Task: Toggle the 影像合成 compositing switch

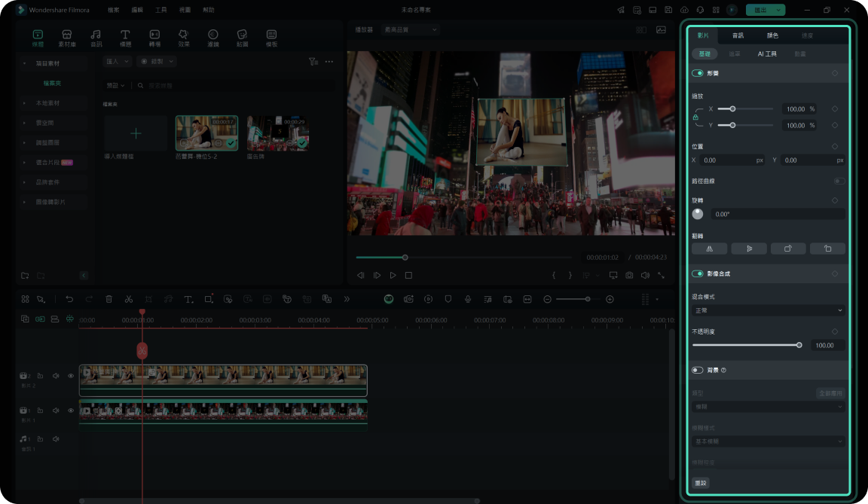Action: coord(698,274)
